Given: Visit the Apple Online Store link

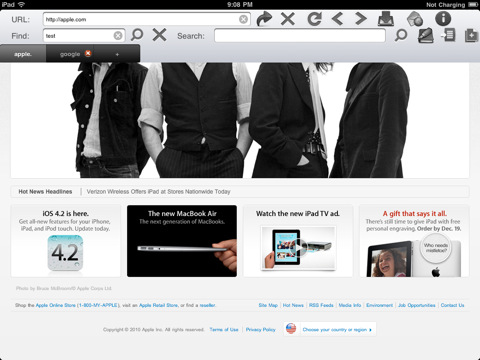Looking at the screenshot, I should tap(55, 305).
